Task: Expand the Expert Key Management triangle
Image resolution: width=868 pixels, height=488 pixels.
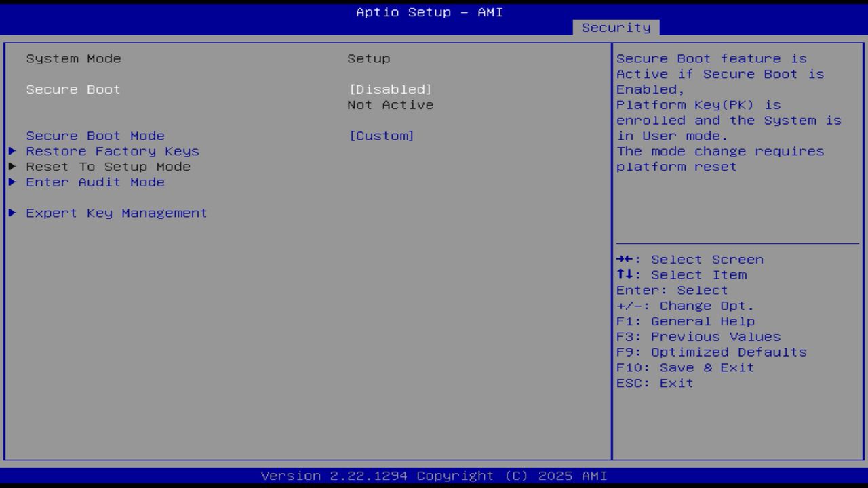Action: point(12,213)
